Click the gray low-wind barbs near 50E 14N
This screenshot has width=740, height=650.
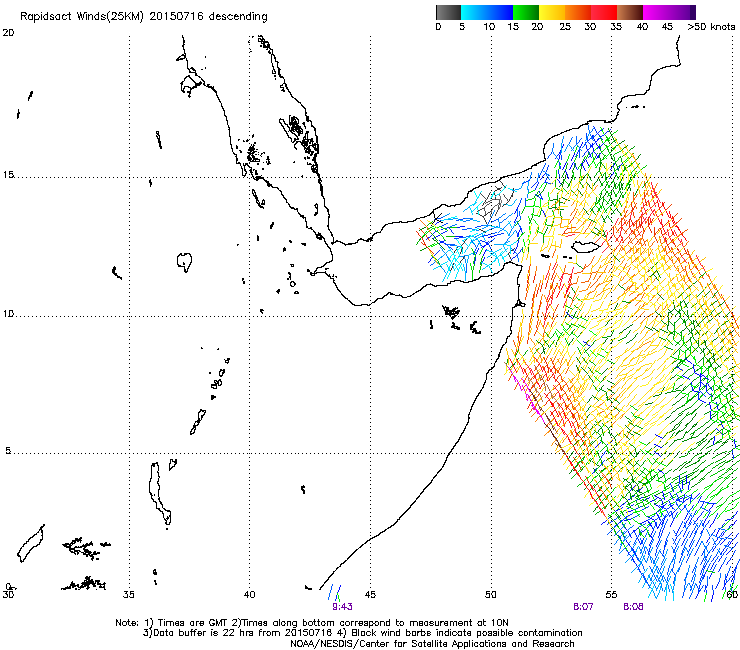tap(494, 204)
